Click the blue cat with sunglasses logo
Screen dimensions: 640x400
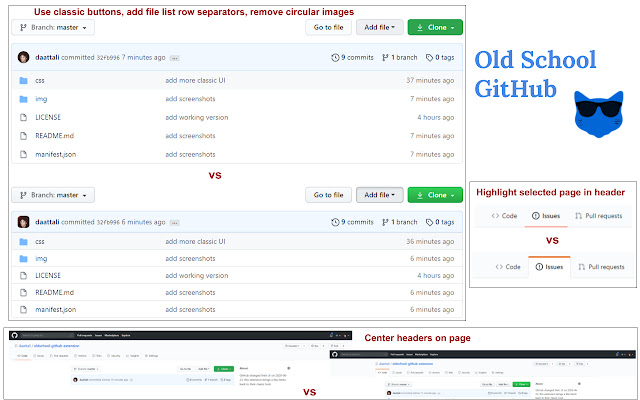pyautogui.click(x=599, y=114)
